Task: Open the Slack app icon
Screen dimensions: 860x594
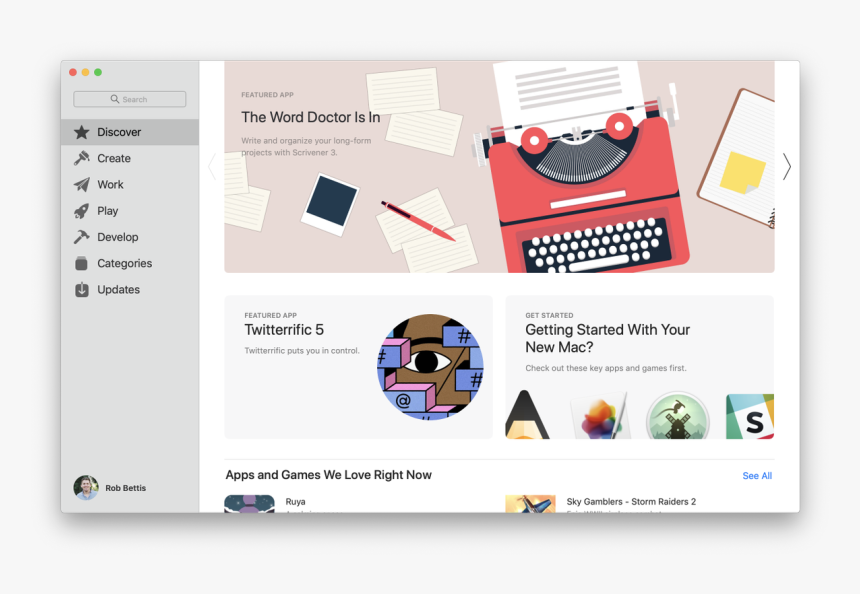Action: tap(750, 416)
